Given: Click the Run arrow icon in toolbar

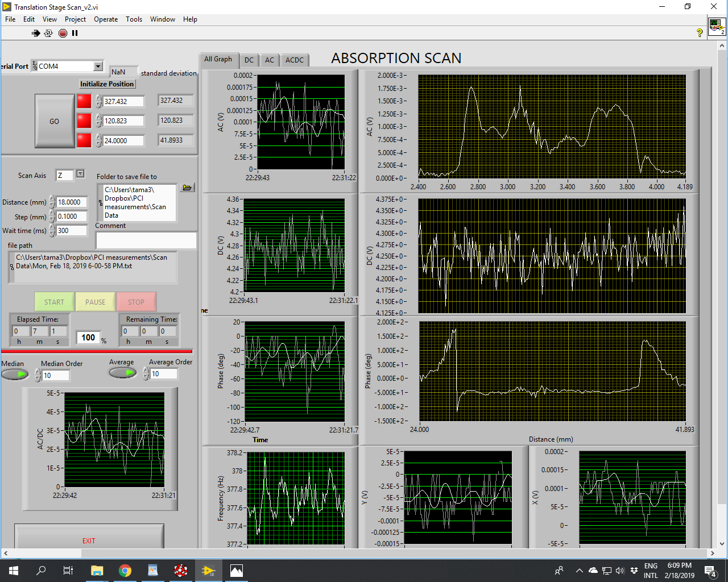Looking at the screenshot, I should click(36, 33).
